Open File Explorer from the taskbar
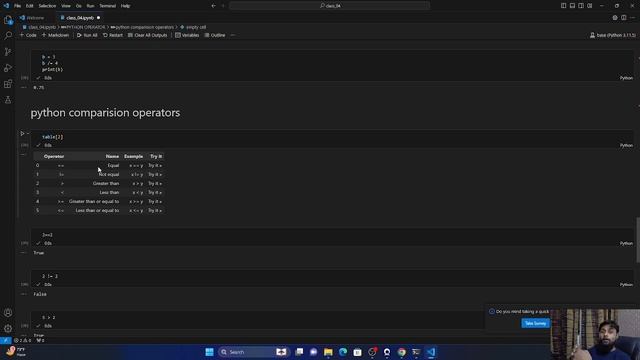The image size is (640, 360). point(328,352)
